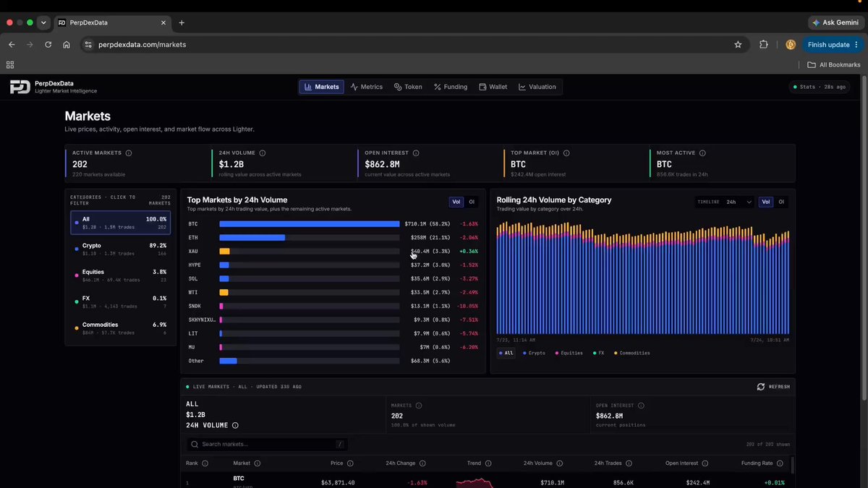Click the Refresh button in Live Markets

click(773, 387)
